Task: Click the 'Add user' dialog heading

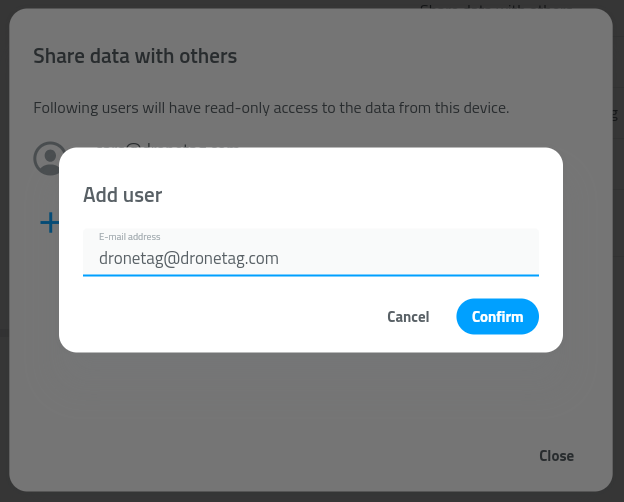Action: [123, 195]
